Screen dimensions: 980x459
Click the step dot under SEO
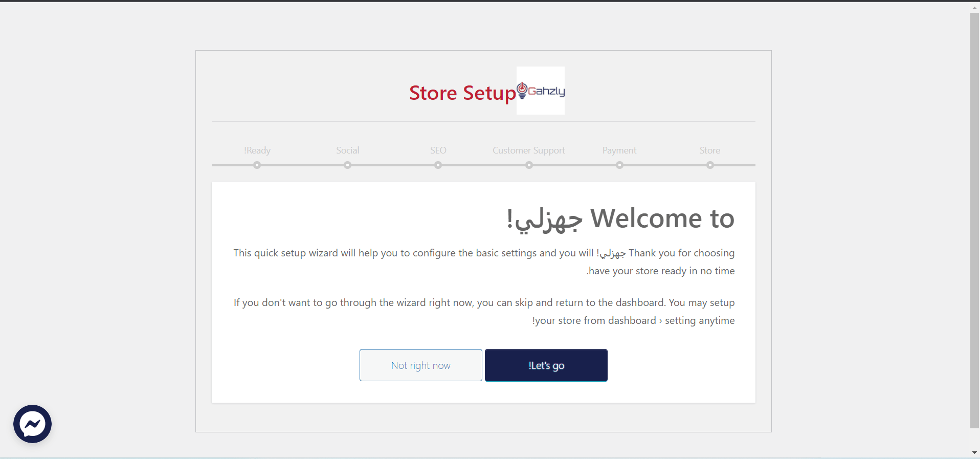pos(438,165)
